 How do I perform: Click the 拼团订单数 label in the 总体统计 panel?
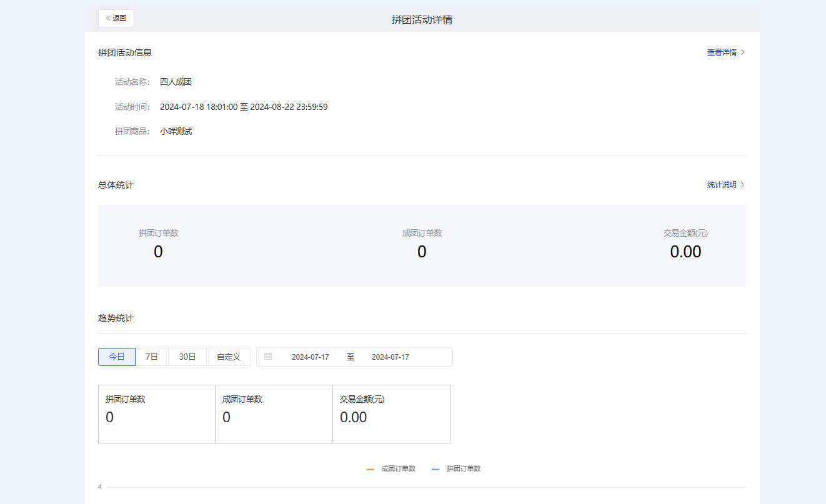(159, 233)
